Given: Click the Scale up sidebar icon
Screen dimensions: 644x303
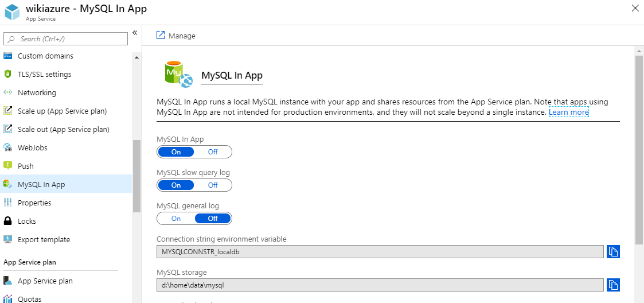Looking at the screenshot, I should coord(8,111).
